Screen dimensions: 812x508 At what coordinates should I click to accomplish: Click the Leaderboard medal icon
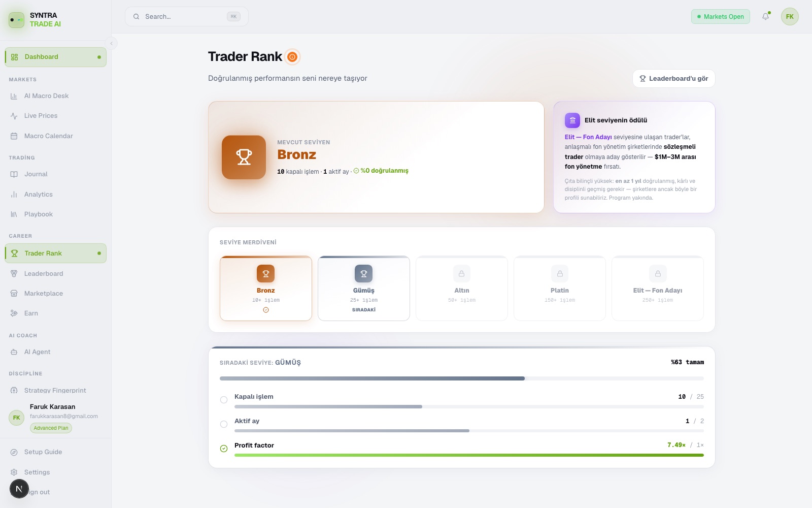point(14,274)
